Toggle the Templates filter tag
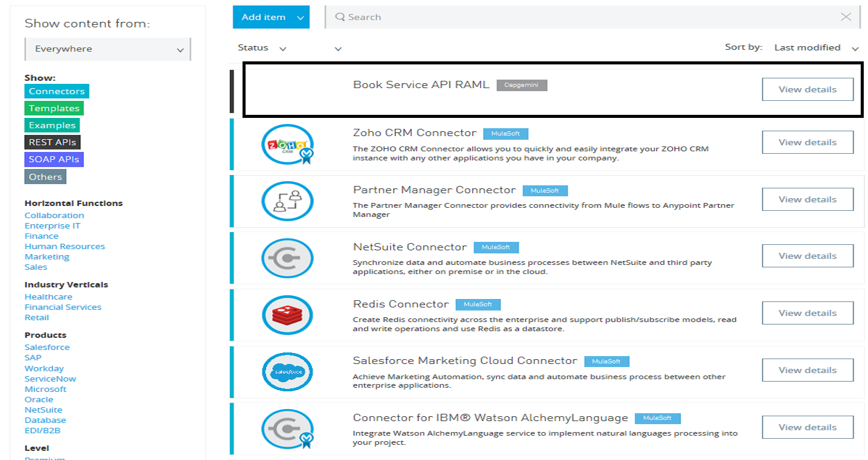This screenshot has width=868, height=460. click(x=54, y=108)
